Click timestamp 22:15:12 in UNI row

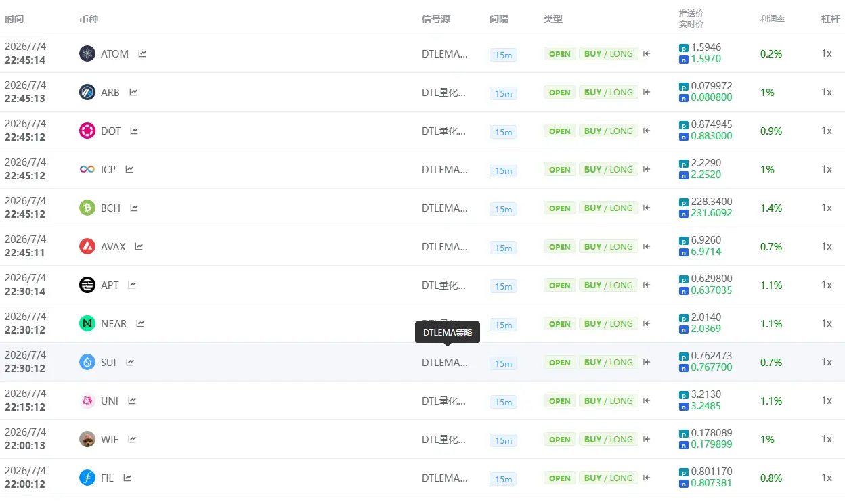tap(25, 407)
